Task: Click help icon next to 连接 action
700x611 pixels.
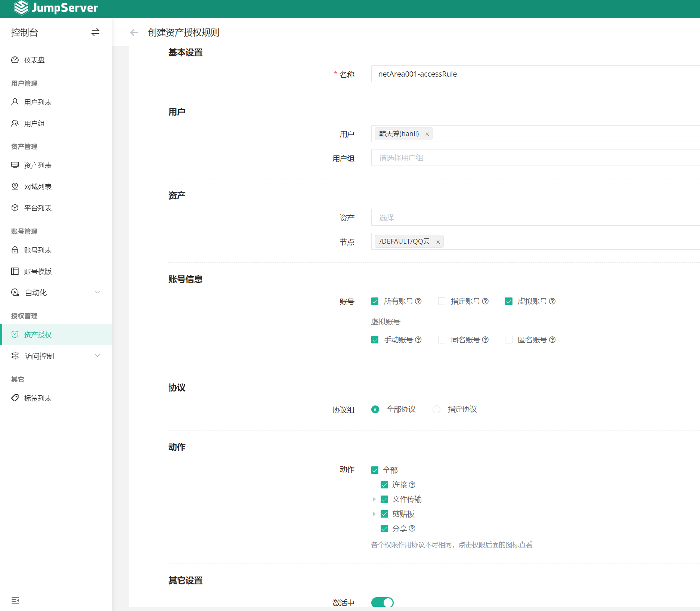Action: pos(412,485)
